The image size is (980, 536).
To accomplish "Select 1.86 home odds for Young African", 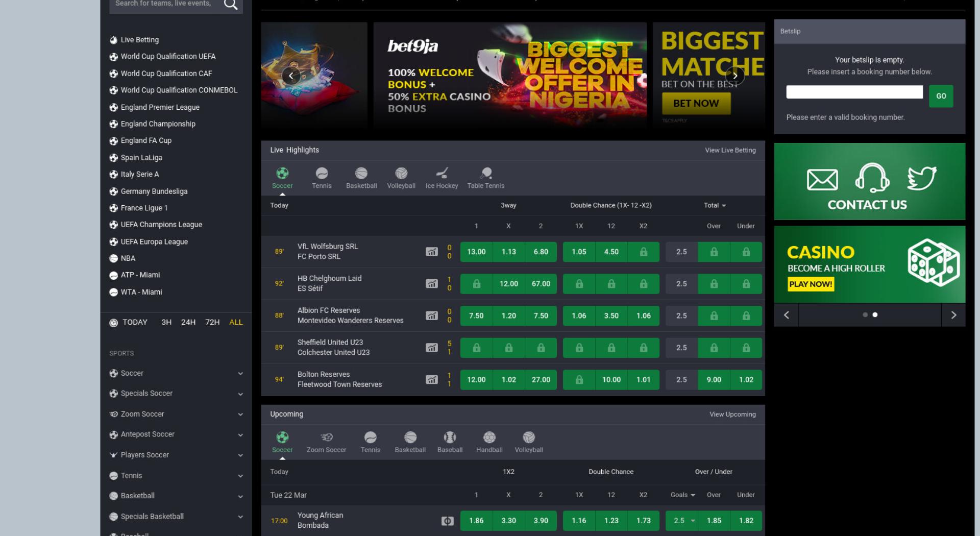I will point(476,521).
